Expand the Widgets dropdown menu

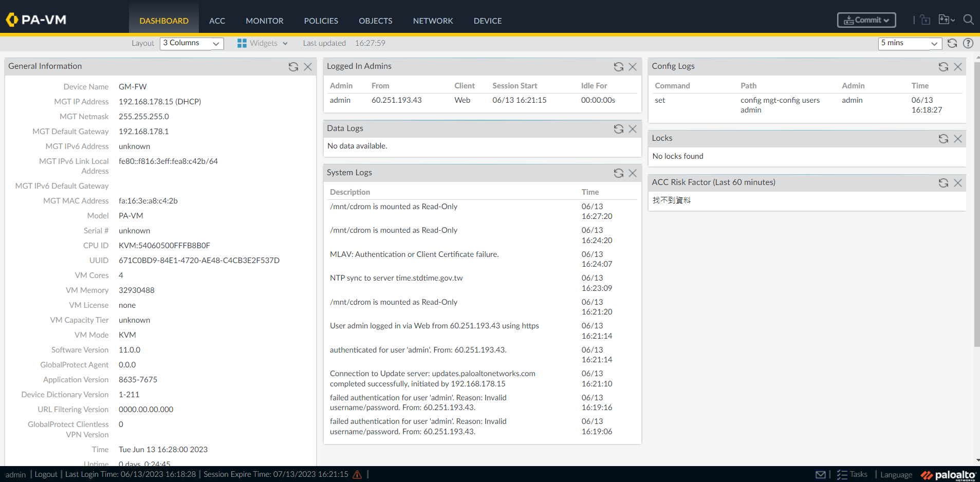click(285, 44)
